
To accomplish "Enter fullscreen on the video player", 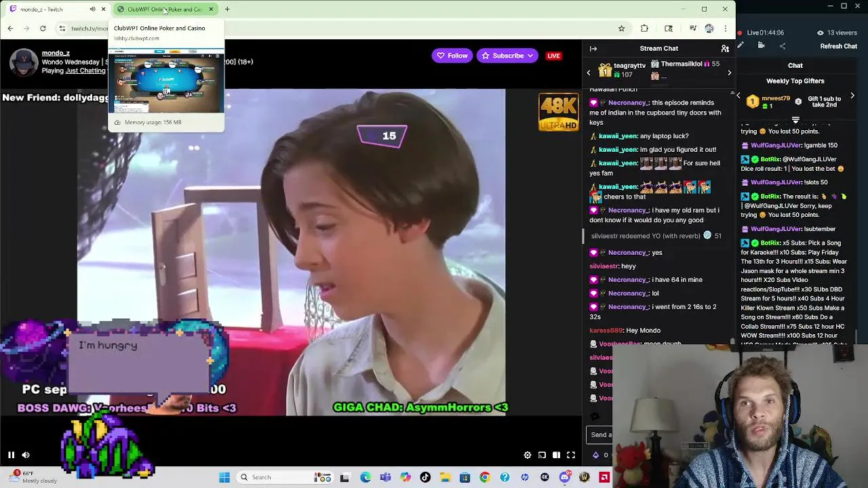I will click(571, 455).
